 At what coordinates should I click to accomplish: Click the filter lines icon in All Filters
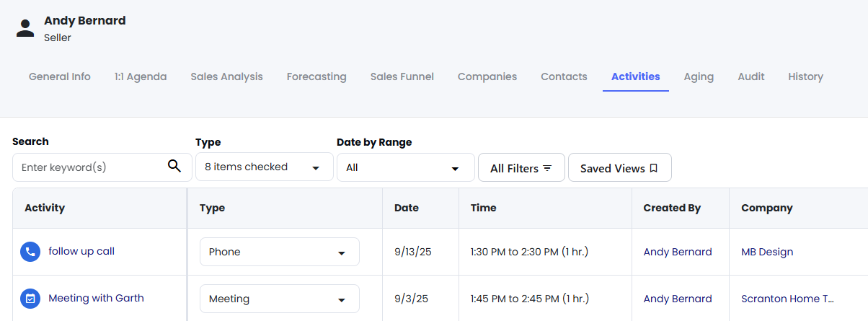click(x=547, y=168)
